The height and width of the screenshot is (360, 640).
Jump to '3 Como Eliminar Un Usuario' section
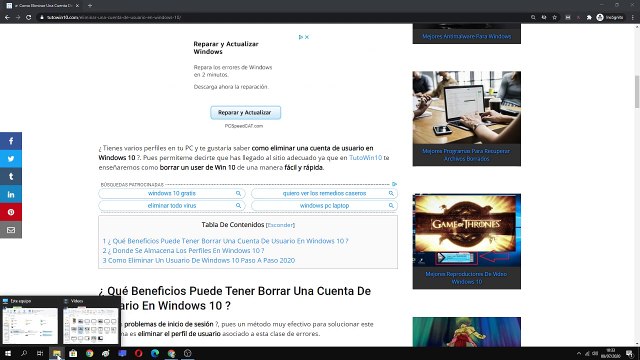point(199,260)
